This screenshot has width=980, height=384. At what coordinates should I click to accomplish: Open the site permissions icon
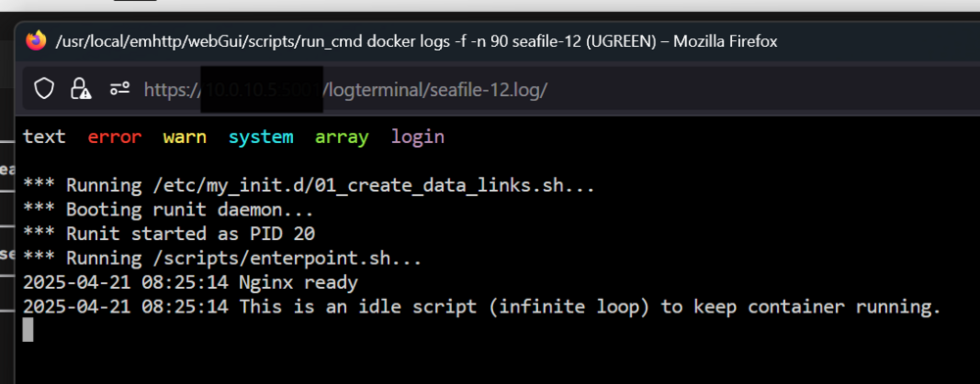[x=120, y=89]
